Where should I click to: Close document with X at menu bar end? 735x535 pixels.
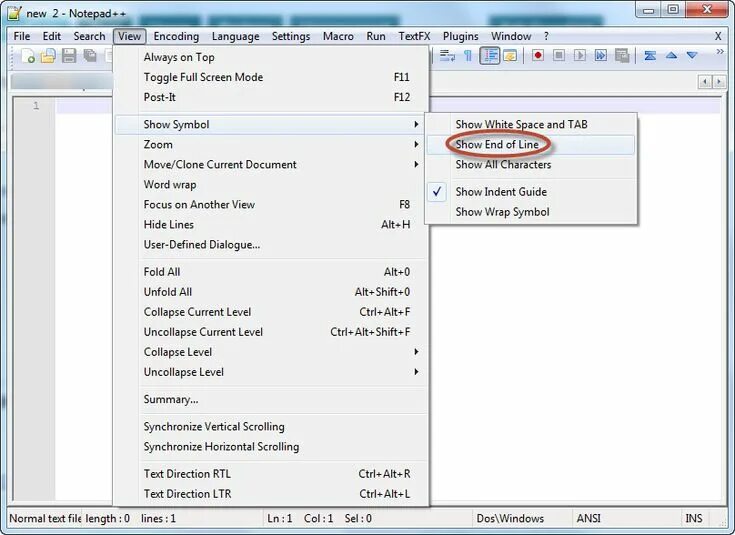pos(718,36)
